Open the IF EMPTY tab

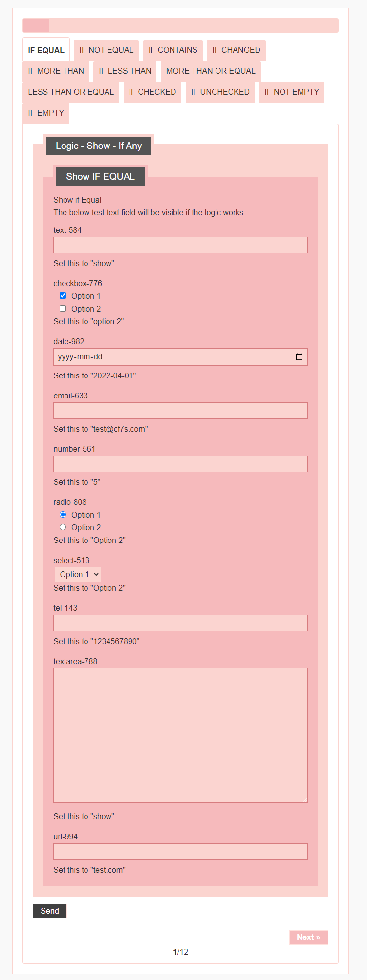coord(46,113)
